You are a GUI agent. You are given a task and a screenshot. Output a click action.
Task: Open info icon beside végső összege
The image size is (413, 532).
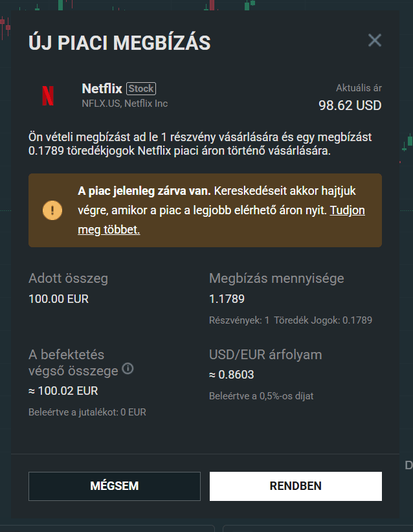pyautogui.click(x=128, y=369)
